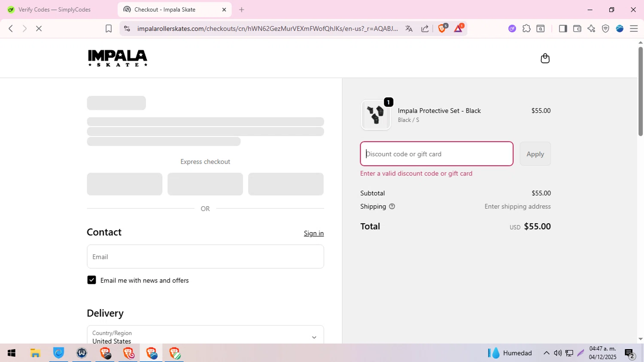This screenshot has width=644, height=362.
Task: Open the shopping bag cart icon
Action: click(545, 58)
